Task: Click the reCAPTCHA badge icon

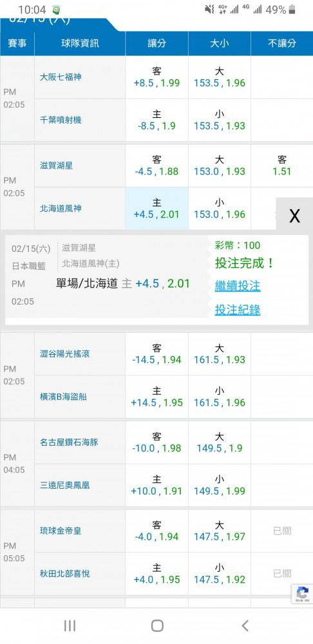Action: click(x=302, y=594)
